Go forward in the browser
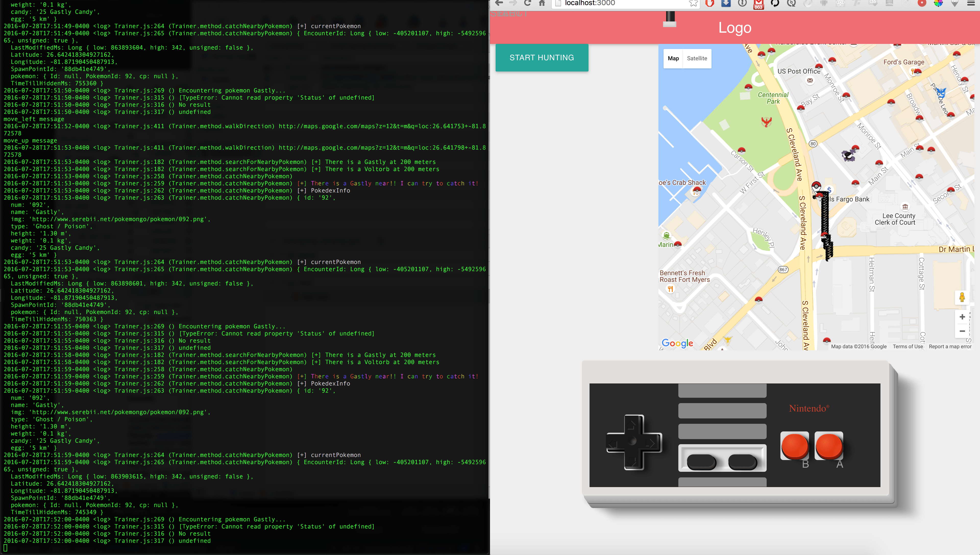This screenshot has width=980, height=555. (513, 3)
